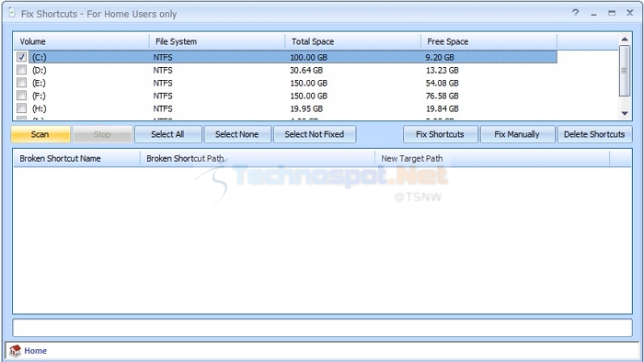Click the volume list scroll down arrow
Screen dimensions: 644x362
(625, 114)
